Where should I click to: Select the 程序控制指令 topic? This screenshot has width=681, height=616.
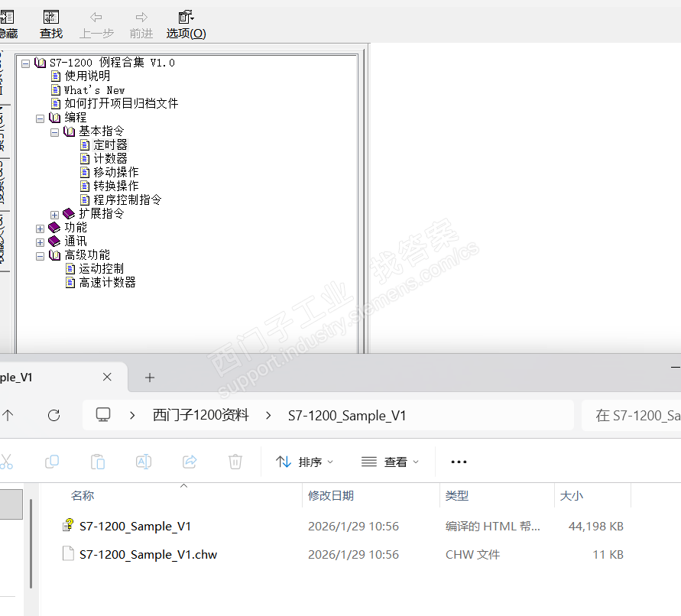pos(127,199)
